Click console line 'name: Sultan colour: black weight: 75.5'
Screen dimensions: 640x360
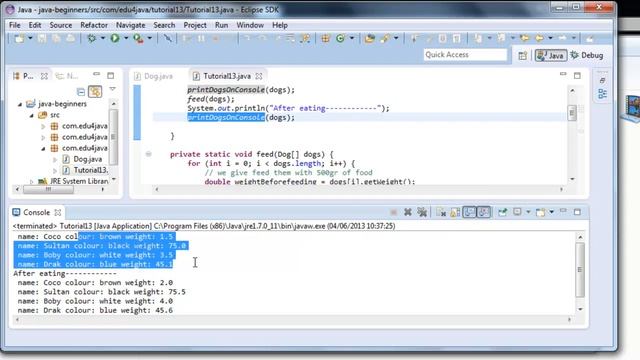[102, 292]
